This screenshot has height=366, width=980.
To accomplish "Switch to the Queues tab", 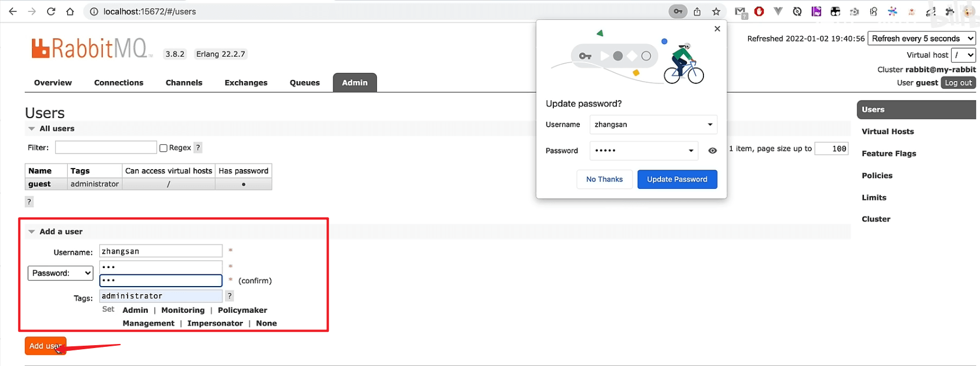I will click(x=305, y=83).
